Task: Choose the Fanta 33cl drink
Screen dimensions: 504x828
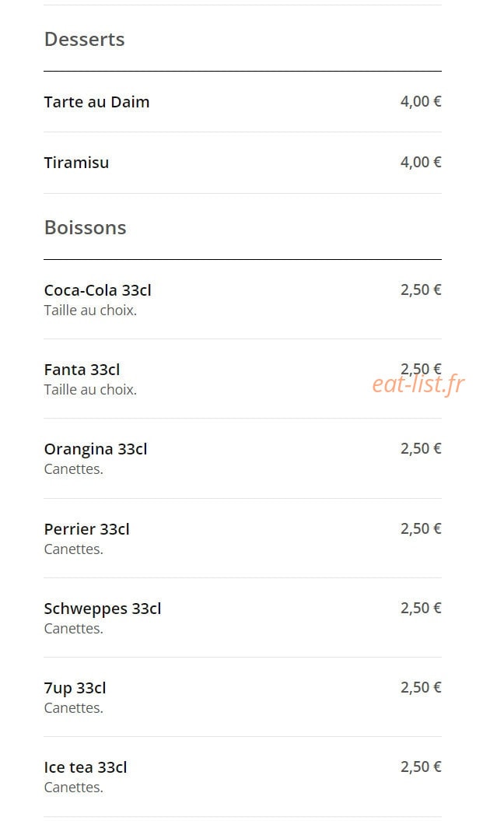Action: tap(82, 370)
